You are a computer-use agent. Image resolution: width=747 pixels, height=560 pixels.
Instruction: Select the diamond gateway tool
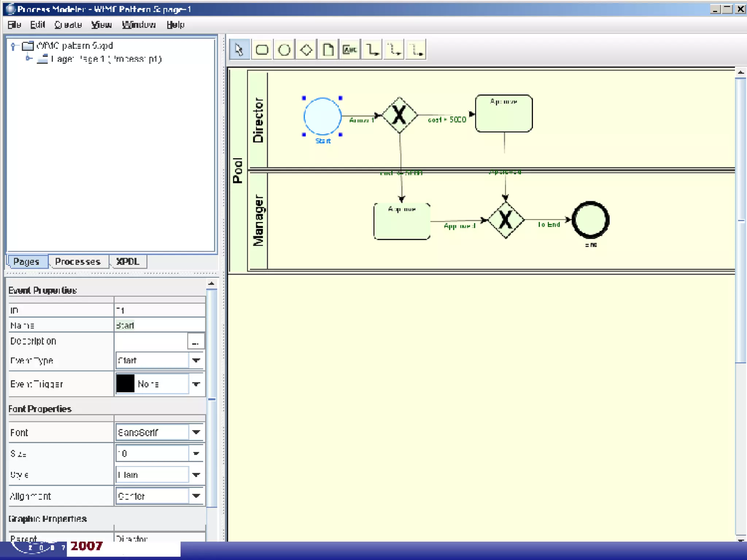[306, 50]
